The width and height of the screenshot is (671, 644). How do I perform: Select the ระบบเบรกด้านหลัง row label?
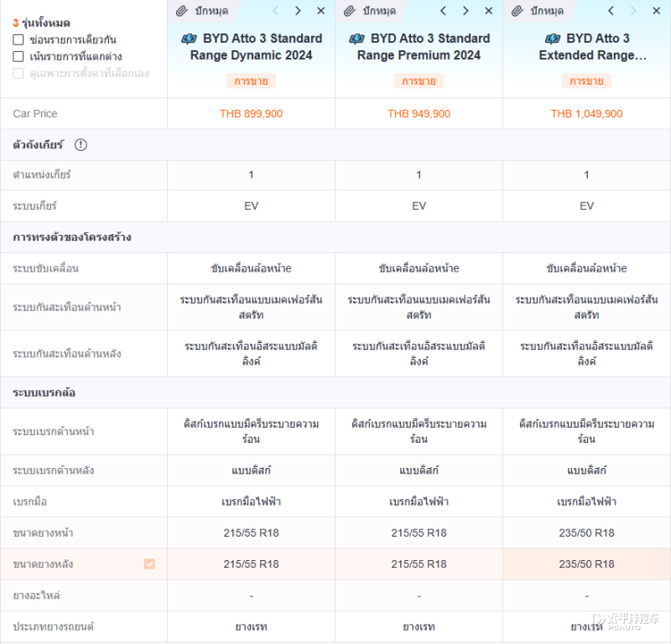pyautogui.click(x=54, y=470)
